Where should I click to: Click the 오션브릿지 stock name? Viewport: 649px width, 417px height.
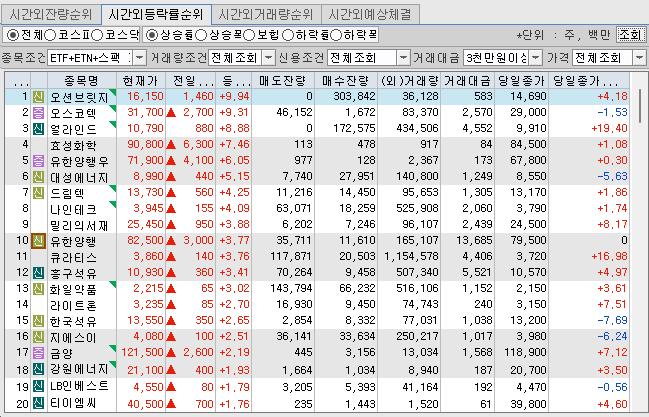79,97
